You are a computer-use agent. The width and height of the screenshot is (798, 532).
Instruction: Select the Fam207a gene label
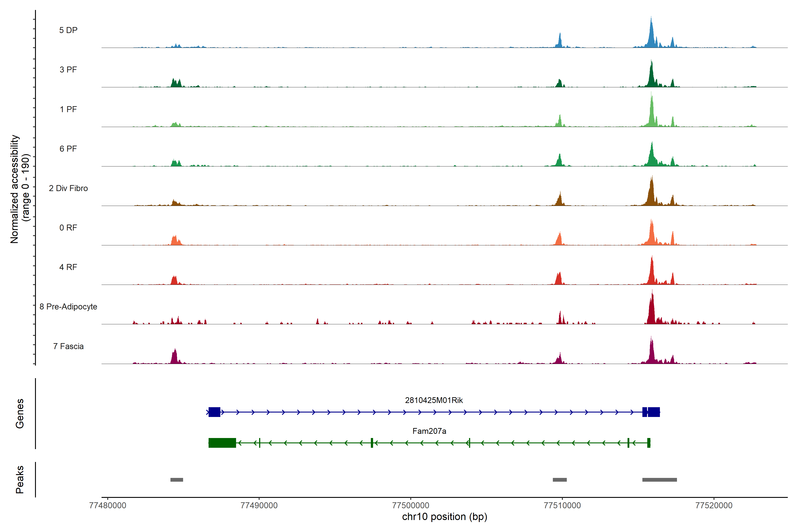pos(429,431)
